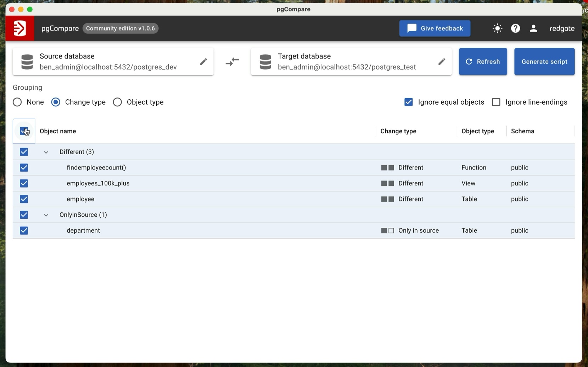Click Different icon in findemployeecount() row
Screen dimensions: 588x367
coord(387,168)
